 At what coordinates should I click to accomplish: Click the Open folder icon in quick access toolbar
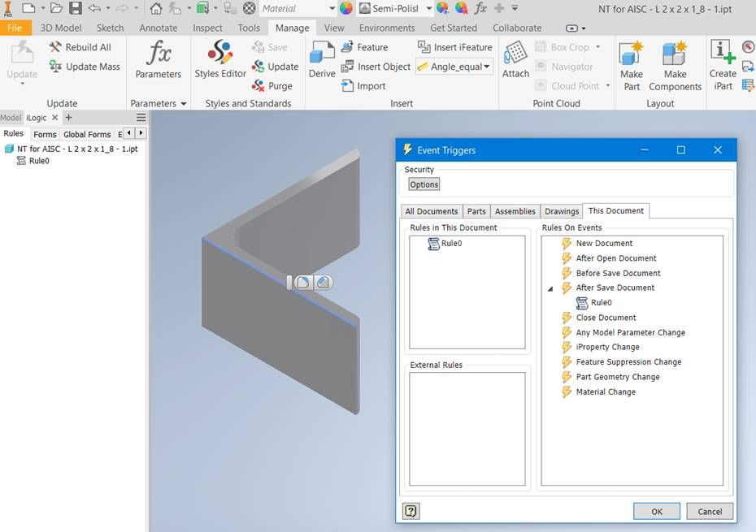56,8
